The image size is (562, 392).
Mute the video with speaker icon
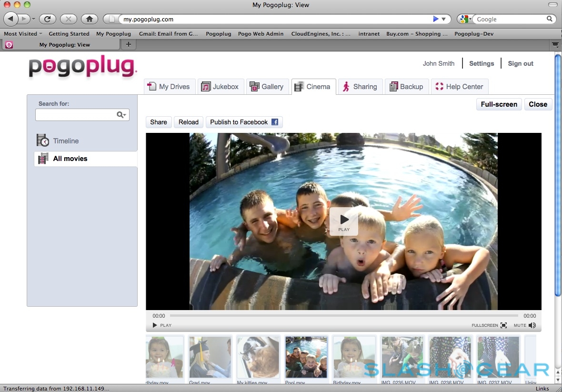click(532, 325)
